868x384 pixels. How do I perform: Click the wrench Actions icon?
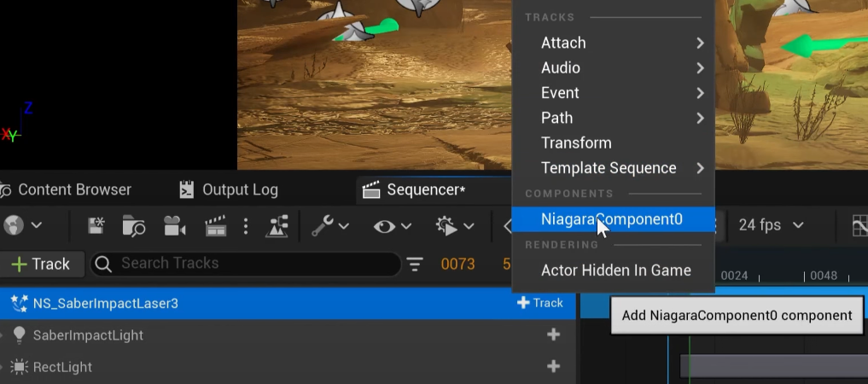click(322, 225)
